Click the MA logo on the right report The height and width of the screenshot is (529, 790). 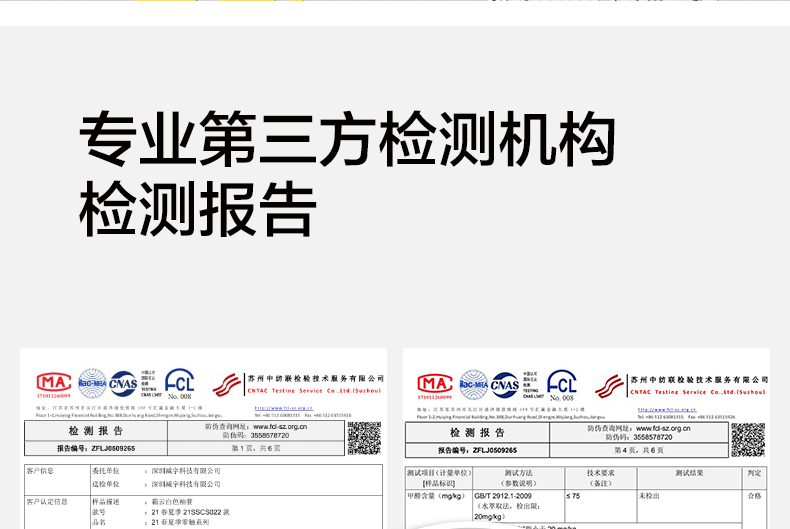point(435,385)
